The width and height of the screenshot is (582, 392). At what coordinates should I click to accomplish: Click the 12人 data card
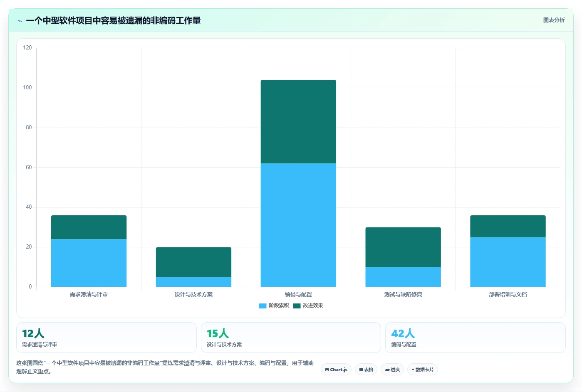click(106, 338)
